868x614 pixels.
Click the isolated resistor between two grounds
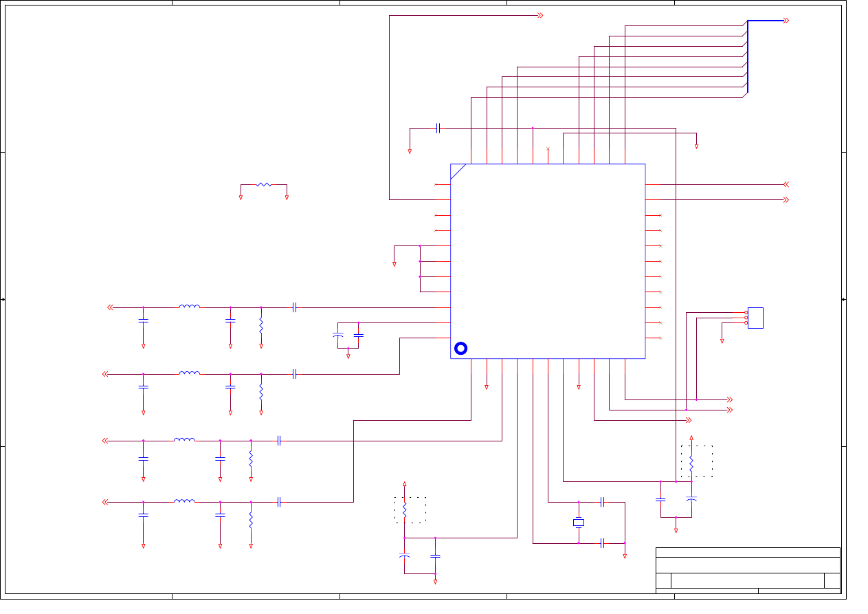click(264, 184)
